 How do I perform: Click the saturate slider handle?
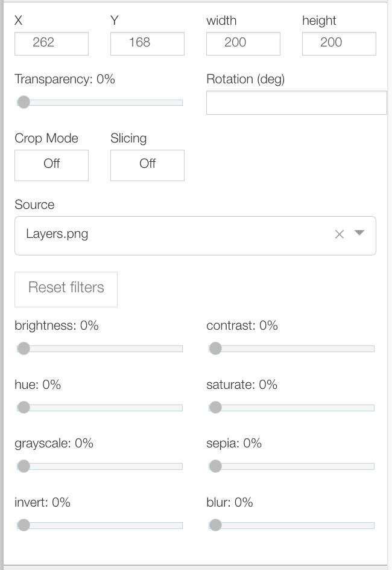click(215, 408)
